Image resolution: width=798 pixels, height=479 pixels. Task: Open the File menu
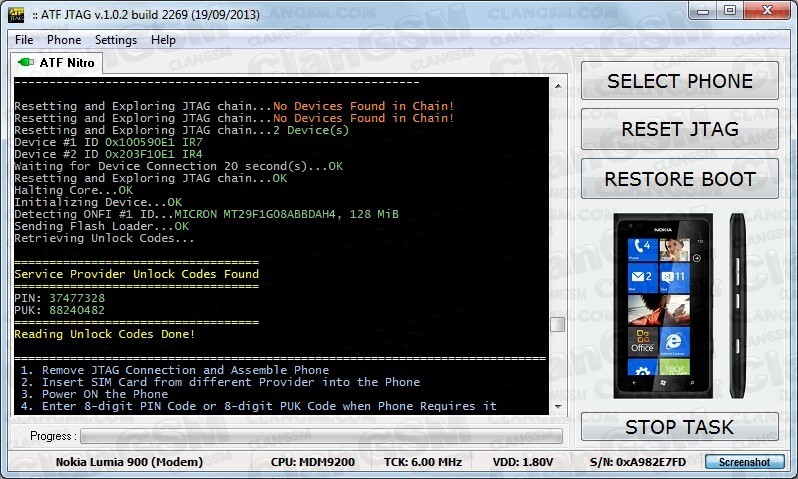(24, 40)
